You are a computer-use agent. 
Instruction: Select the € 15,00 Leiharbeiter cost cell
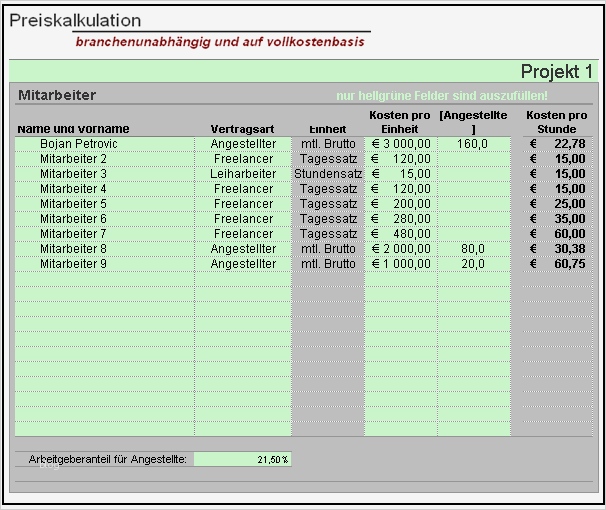(401, 174)
